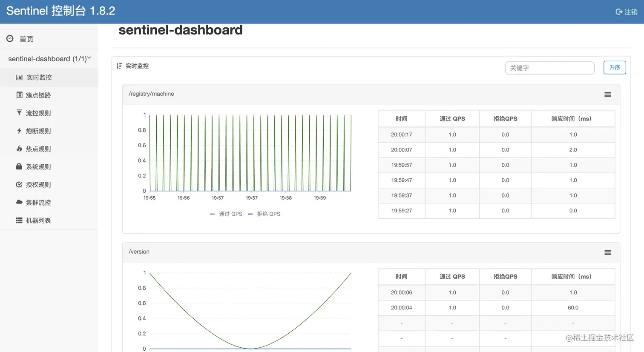
Task: Click the 通过 QPS header in /registry/machine table
Action: coord(452,119)
